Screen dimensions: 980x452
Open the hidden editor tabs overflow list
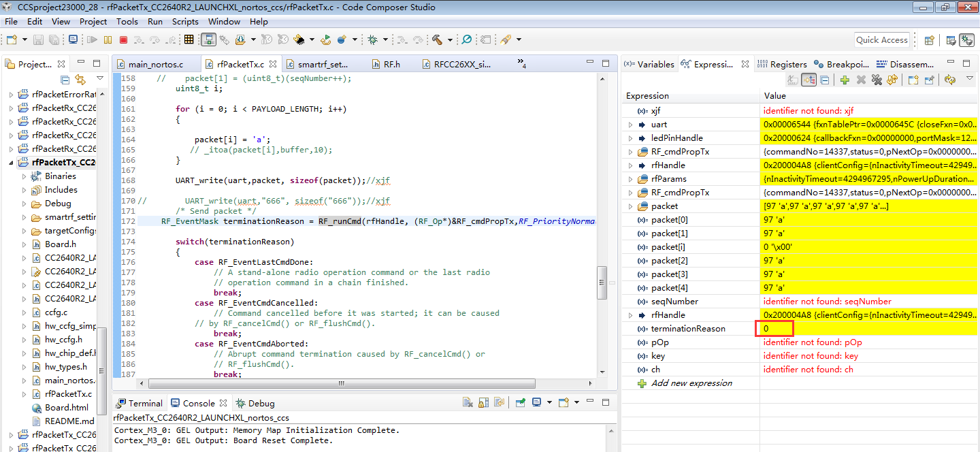coord(522,65)
